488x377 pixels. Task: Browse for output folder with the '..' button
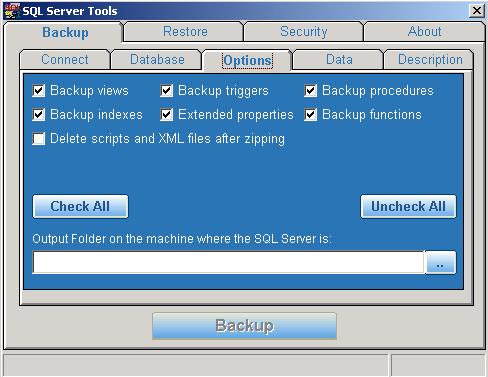click(x=441, y=262)
